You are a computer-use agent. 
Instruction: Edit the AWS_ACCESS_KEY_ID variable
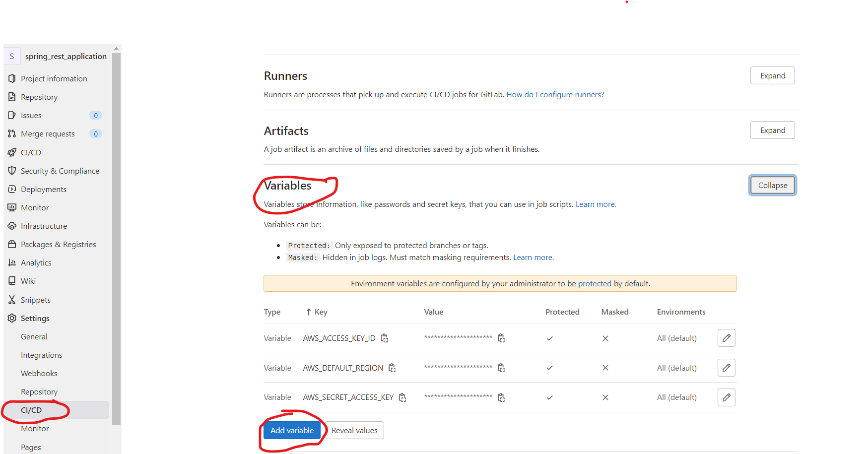pyautogui.click(x=726, y=338)
